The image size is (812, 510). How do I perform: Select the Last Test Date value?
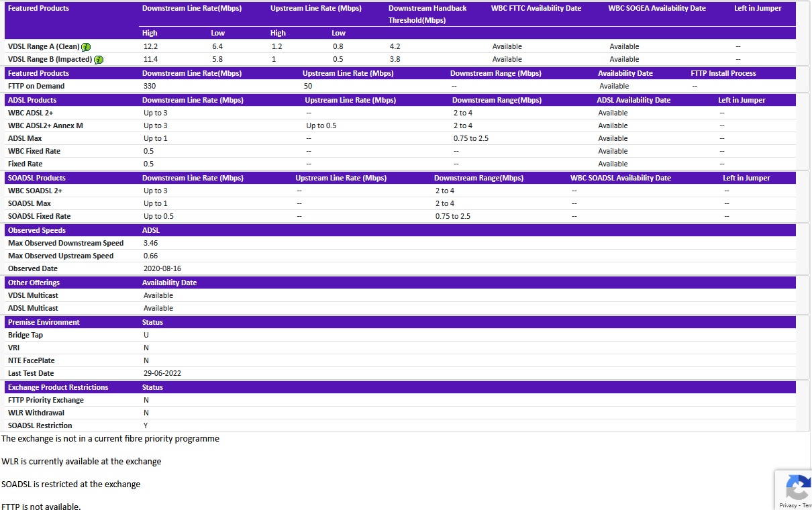[x=162, y=373]
